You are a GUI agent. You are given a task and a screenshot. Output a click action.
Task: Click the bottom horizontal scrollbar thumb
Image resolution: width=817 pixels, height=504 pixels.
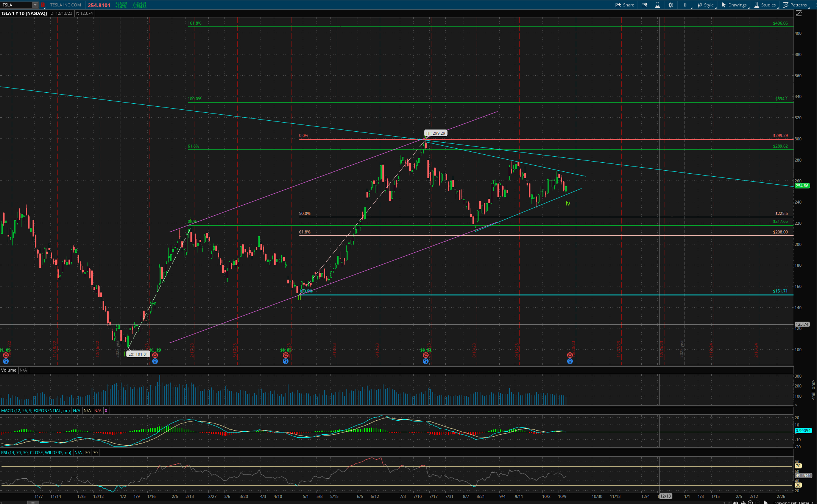(33, 502)
